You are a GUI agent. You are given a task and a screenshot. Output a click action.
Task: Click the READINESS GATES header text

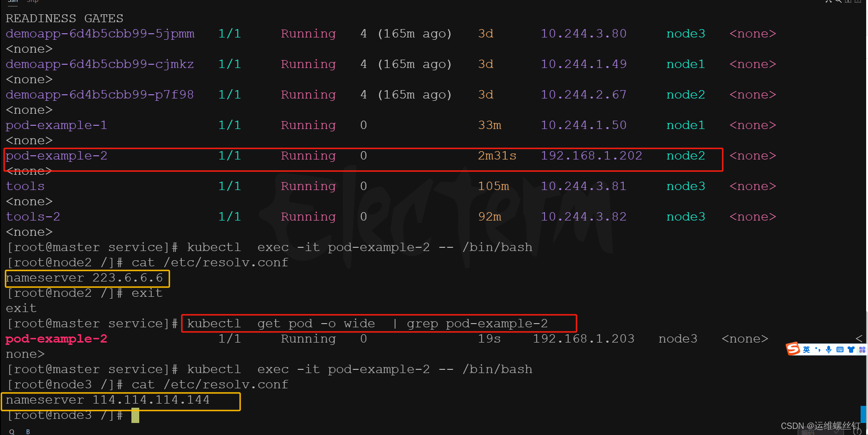point(64,18)
